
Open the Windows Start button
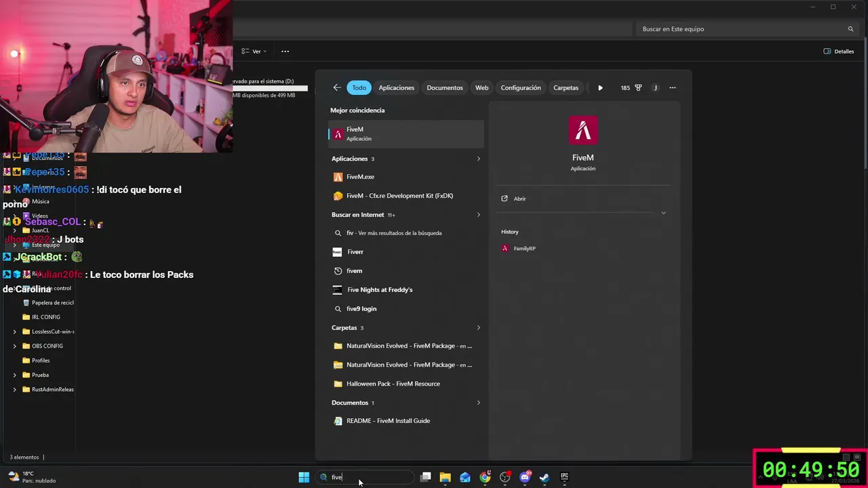304,477
